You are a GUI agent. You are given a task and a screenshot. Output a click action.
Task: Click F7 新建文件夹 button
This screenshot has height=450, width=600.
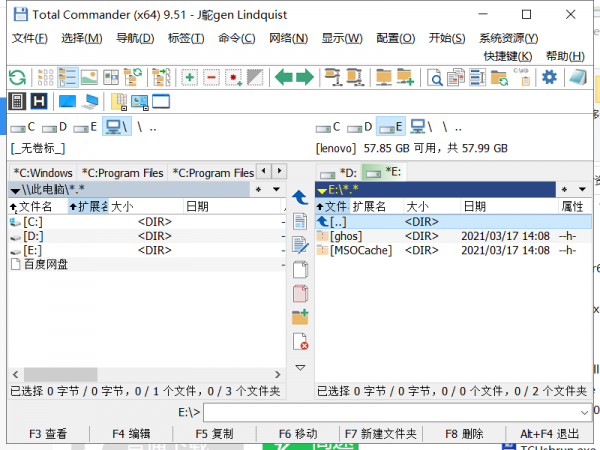[x=381, y=434]
